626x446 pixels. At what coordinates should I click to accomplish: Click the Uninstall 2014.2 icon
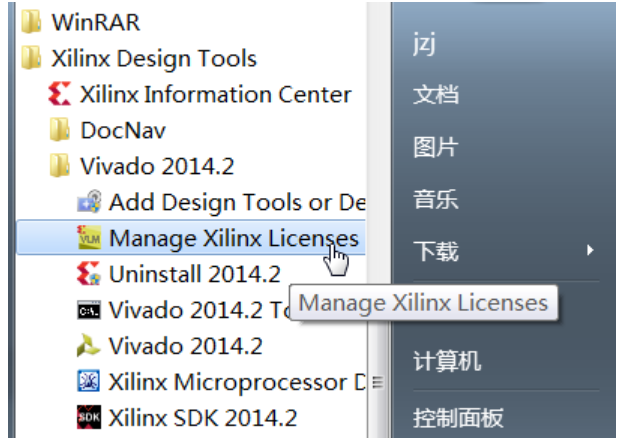click(89, 273)
